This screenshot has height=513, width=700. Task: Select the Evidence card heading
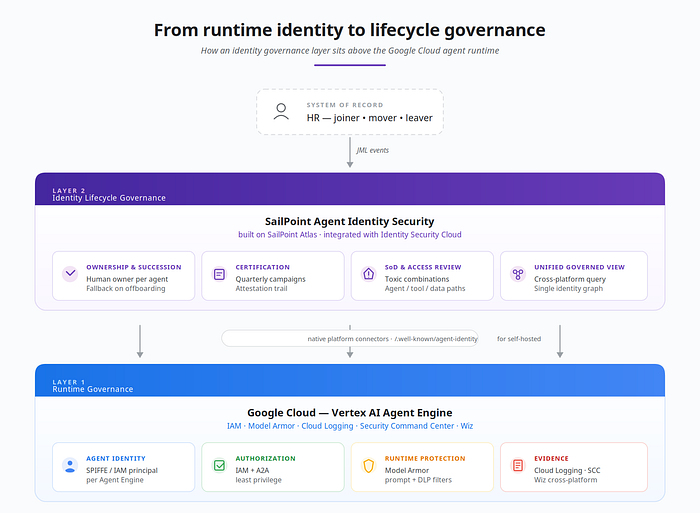[x=551, y=459]
